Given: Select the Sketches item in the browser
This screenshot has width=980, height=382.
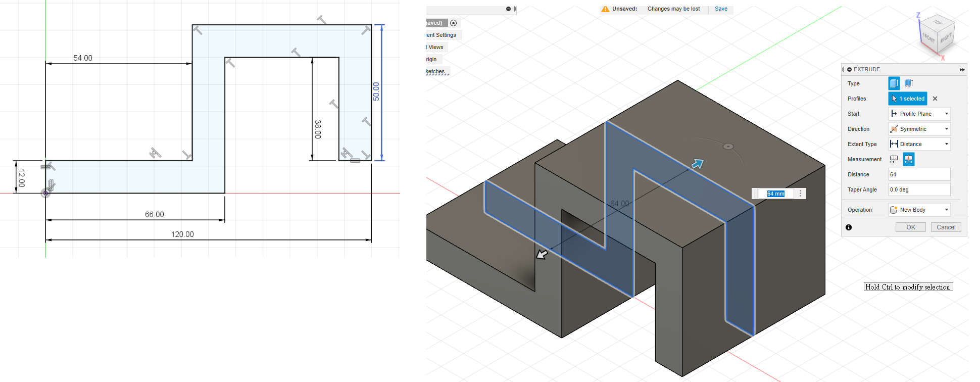Looking at the screenshot, I should point(435,71).
